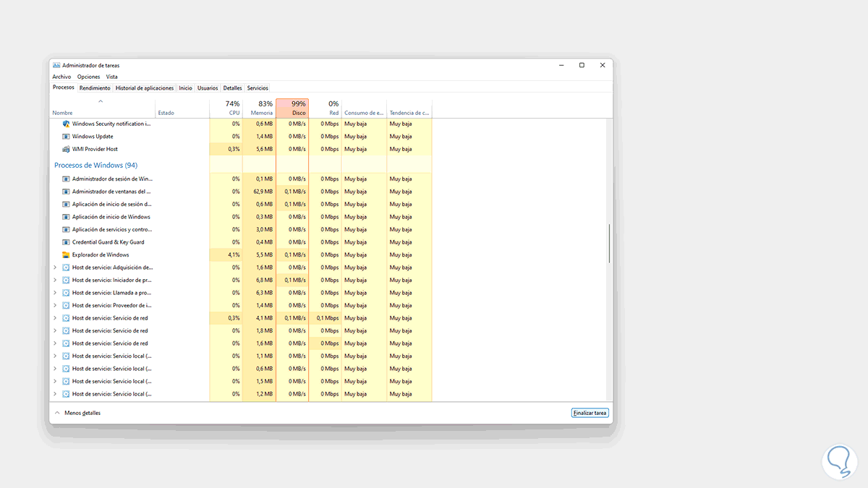
Task: Click Menos detalles to collapse the view
Action: pyautogui.click(x=77, y=413)
